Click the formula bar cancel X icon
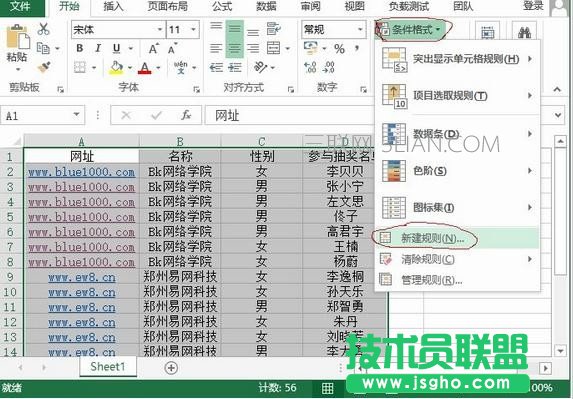 [126, 115]
